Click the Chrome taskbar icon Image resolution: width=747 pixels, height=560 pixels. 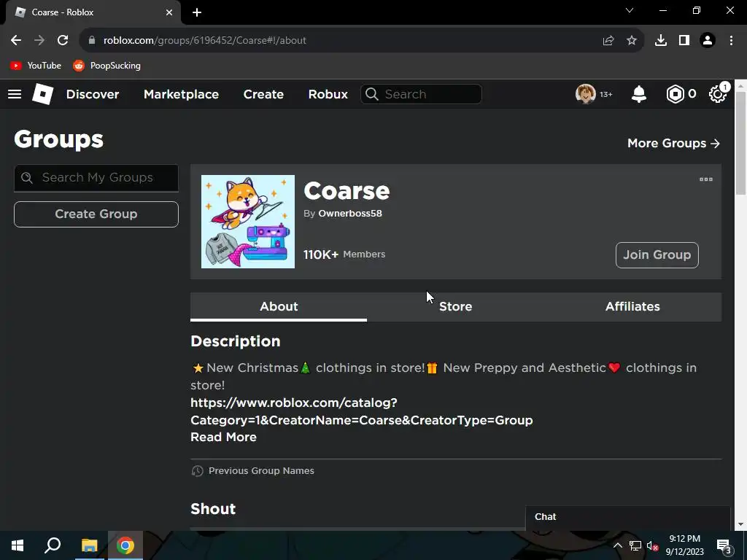pyautogui.click(x=125, y=545)
